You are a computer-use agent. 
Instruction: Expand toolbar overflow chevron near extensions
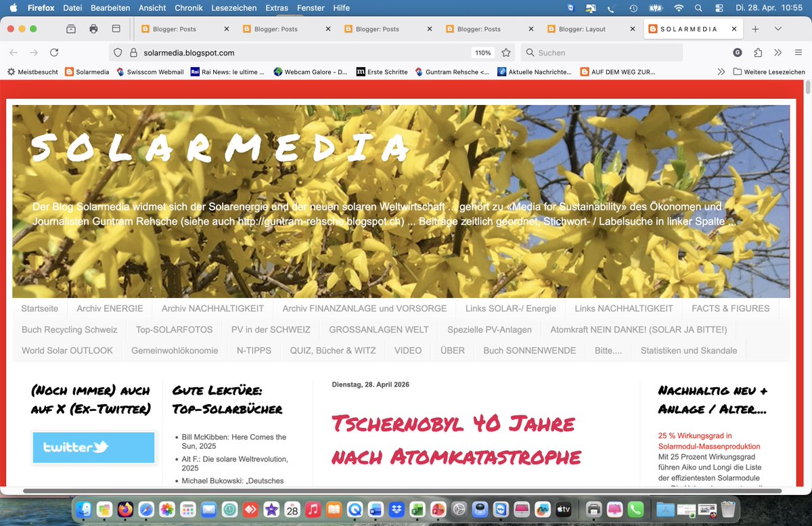[777, 53]
